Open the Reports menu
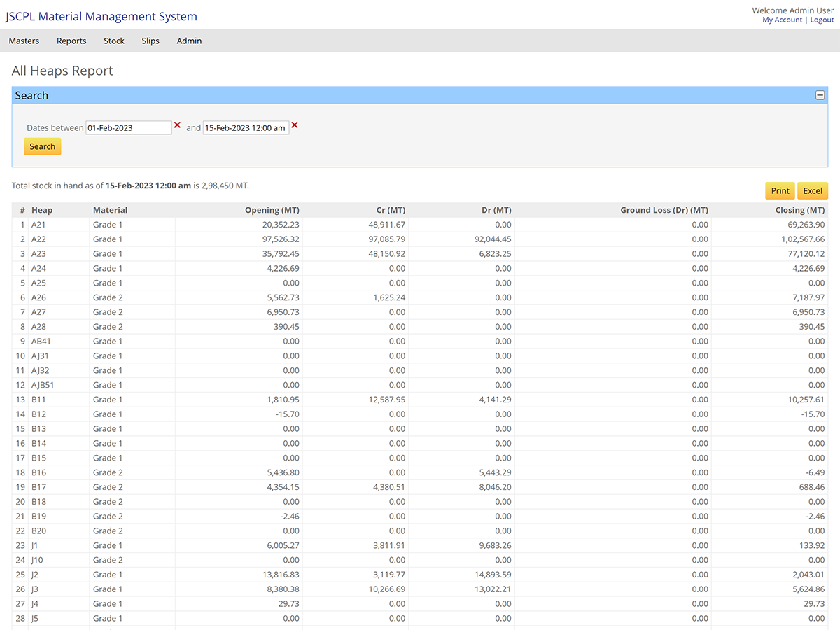Image resolution: width=840 pixels, height=630 pixels. 71,41
